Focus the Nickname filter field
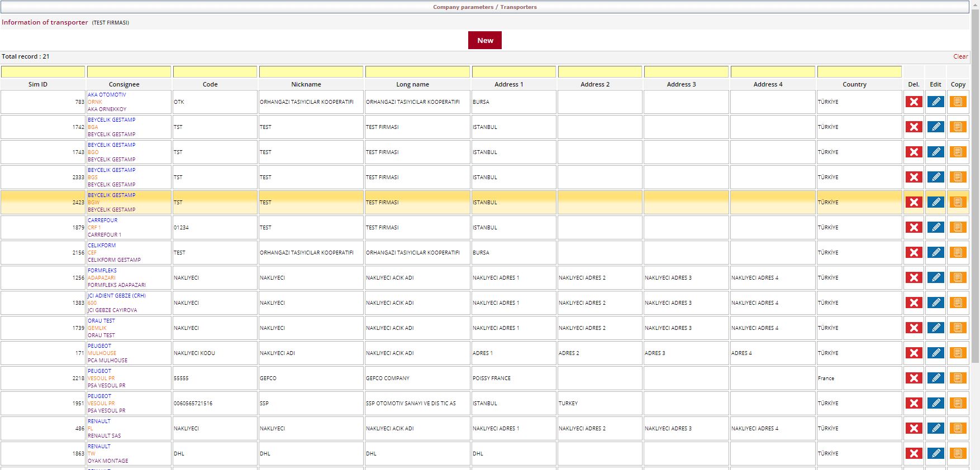Screen dimensions: 980x470 tap(311, 72)
